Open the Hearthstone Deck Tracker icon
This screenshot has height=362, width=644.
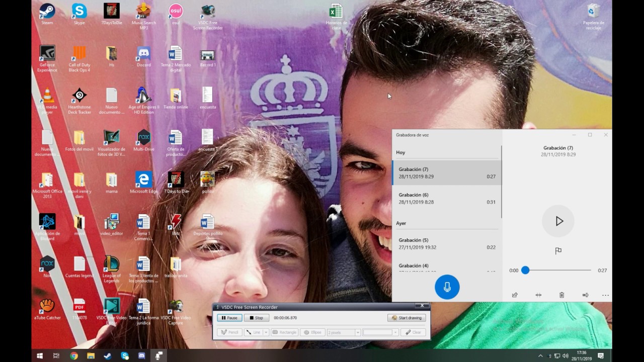79,101
